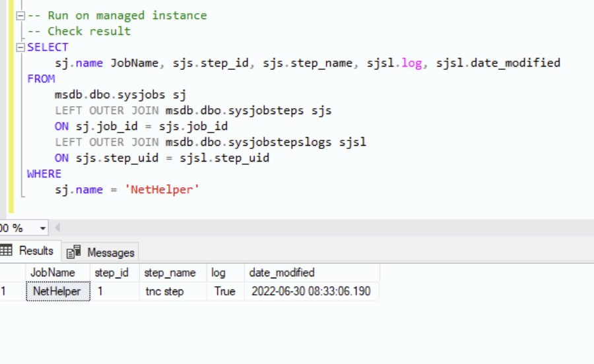Select the date_modified column header

tap(312, 273)
